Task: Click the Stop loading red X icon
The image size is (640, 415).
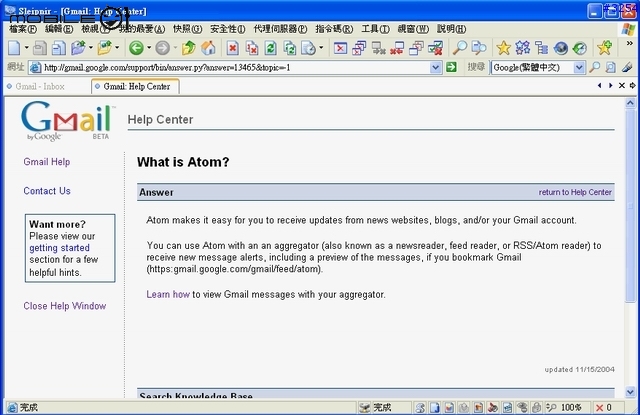Action: point(233,48)
